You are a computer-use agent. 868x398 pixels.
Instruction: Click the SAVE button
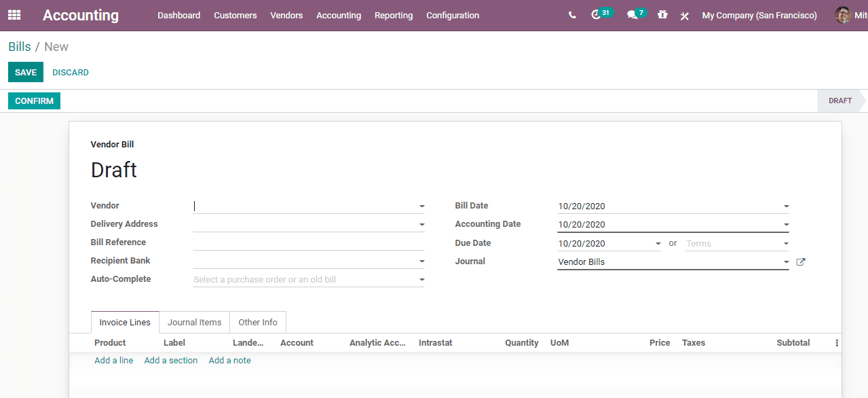coord(25,71)
